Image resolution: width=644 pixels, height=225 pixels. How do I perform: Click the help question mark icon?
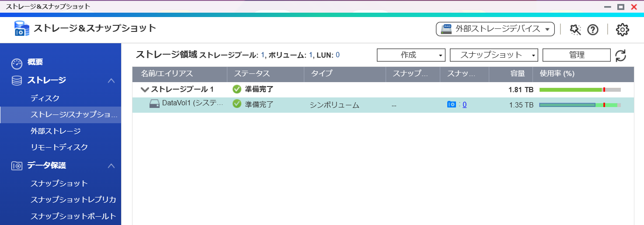coord(592,30)
